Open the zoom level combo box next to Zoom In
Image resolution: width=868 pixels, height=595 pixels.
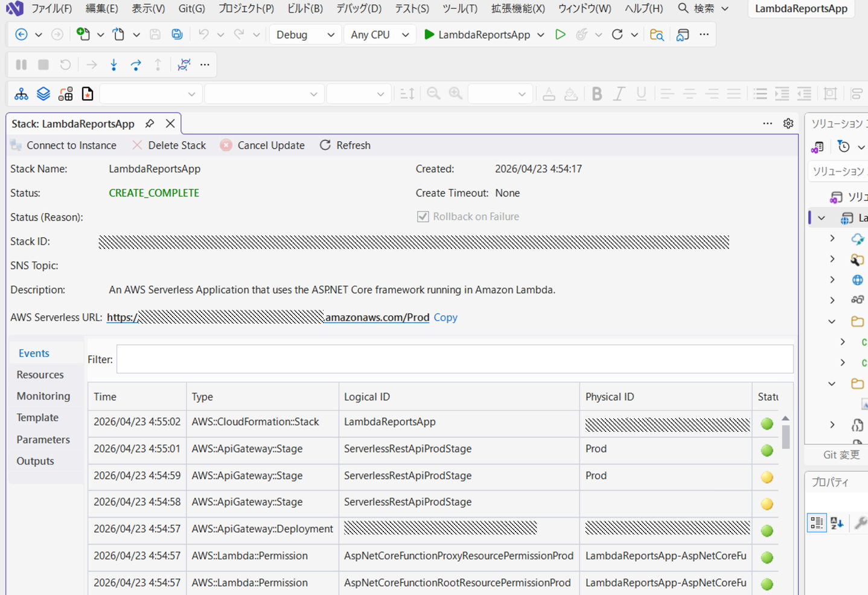pos(500,94)
